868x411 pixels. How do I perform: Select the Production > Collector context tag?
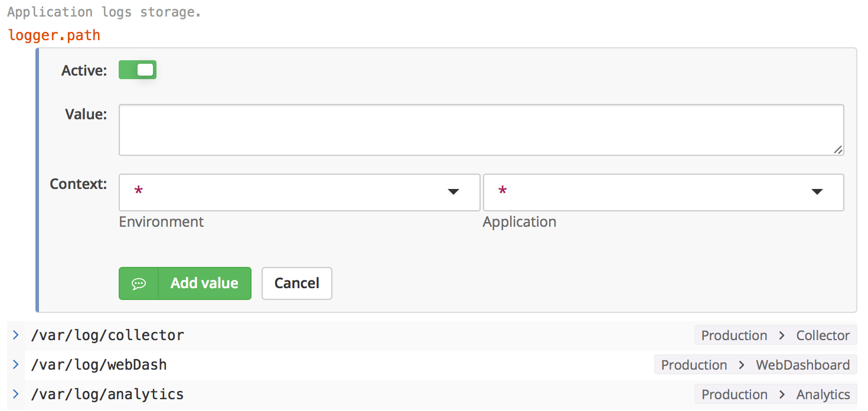pyautogui.click(x=775, y=335)
